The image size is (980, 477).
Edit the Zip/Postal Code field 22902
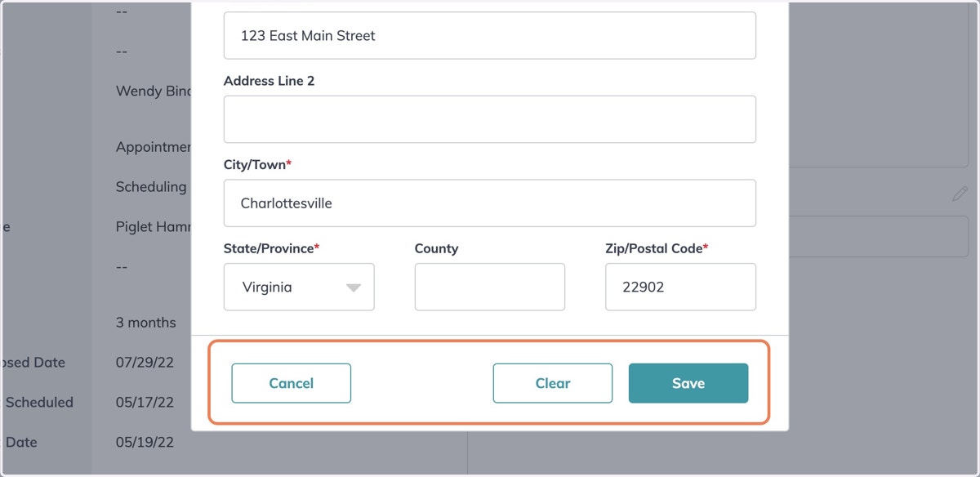(680, 287)
